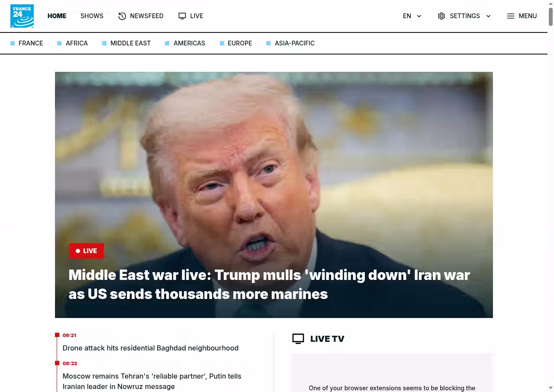Open the Middle East war live headline

coord(269,284)
